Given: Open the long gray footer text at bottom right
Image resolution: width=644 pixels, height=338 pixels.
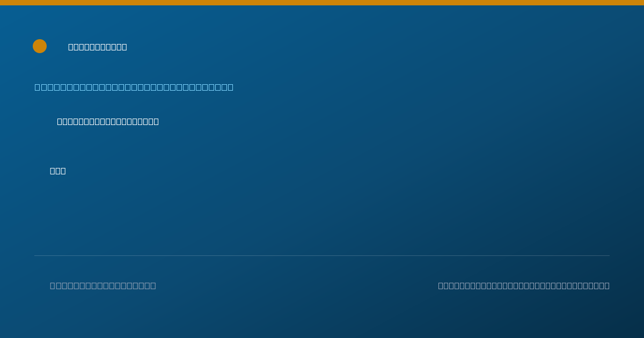Looking at the screenshot, I should 524,285.
